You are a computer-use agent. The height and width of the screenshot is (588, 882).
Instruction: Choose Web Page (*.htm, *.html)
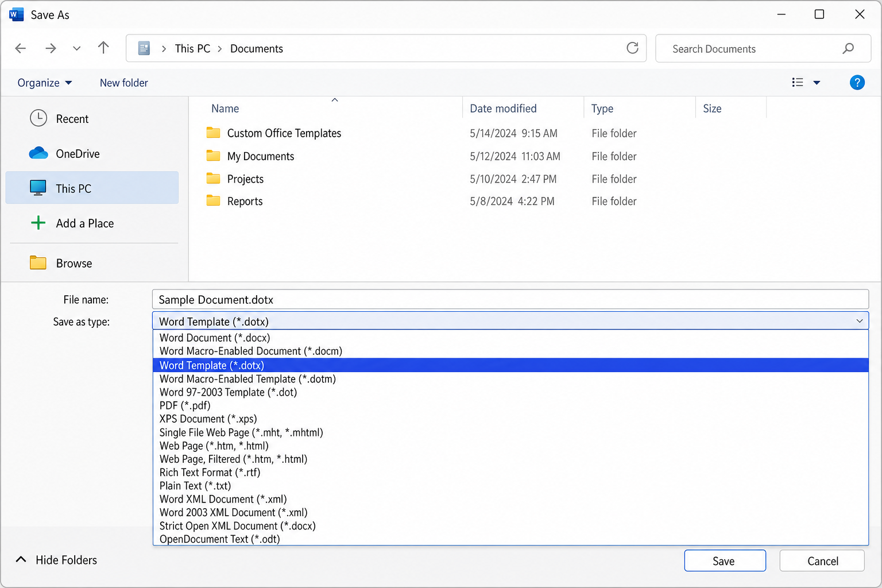(x=510, y=446)
